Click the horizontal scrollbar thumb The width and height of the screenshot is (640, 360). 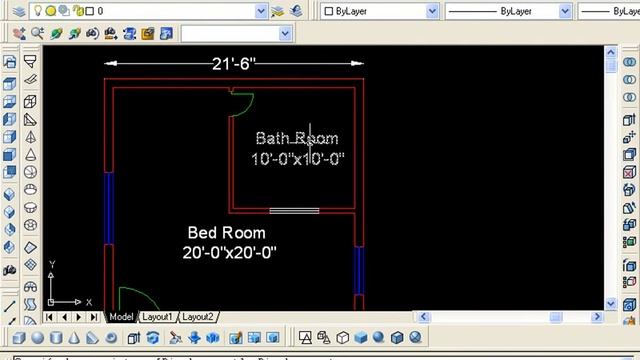556,317
